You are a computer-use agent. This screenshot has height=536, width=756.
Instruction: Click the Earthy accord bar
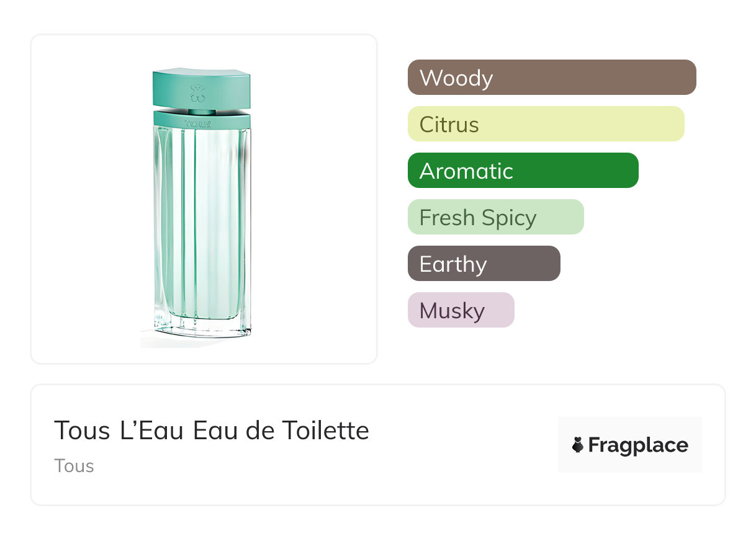484,264
